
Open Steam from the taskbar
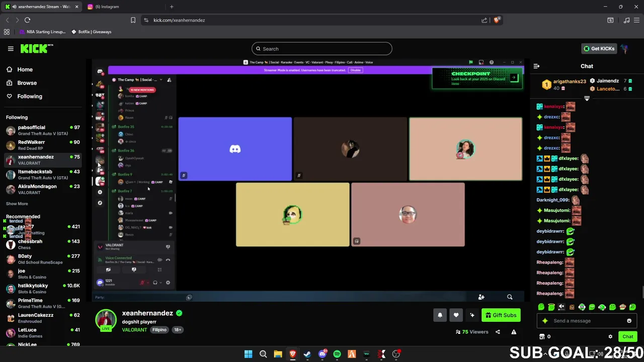point(307,354)
